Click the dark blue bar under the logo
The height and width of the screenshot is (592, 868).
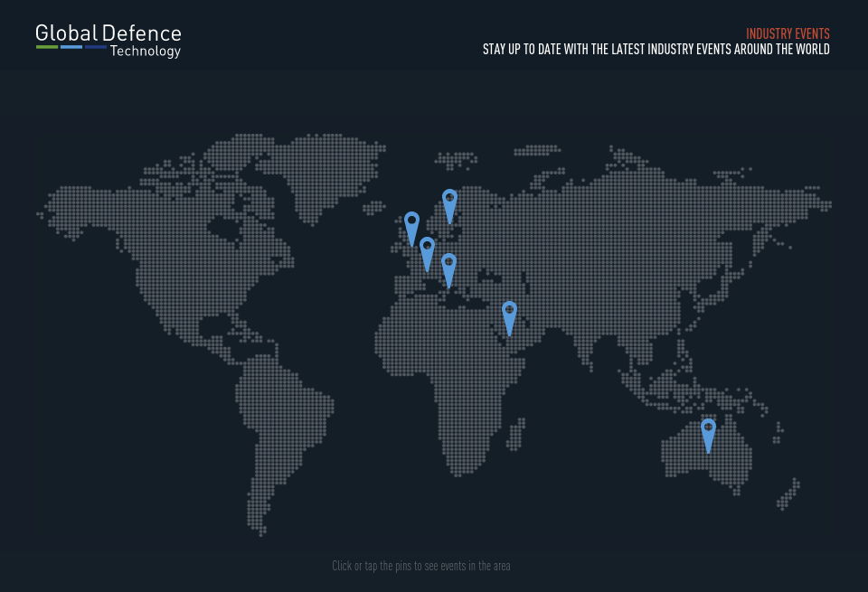click(x=96, y=47)
